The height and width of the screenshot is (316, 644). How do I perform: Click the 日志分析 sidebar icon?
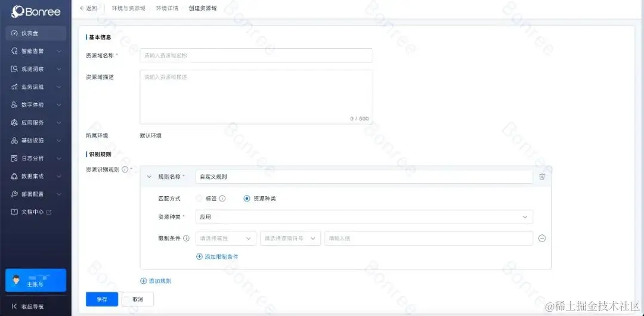coord(14,158)
